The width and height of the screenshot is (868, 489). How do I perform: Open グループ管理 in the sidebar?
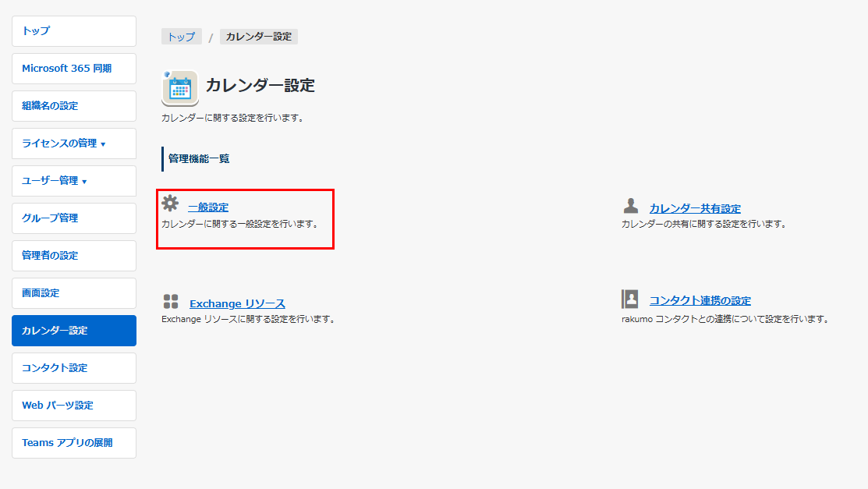coord(74,218)
